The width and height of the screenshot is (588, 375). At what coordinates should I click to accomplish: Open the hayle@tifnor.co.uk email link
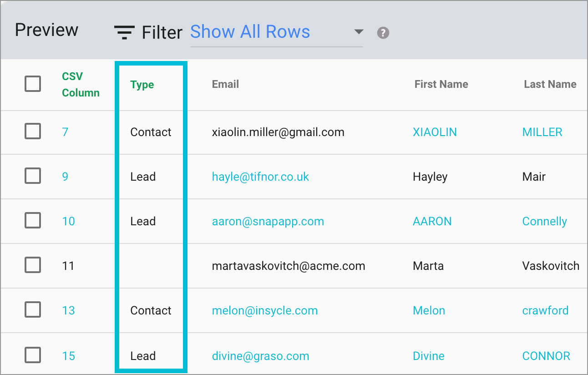click(x=260, y=177)
